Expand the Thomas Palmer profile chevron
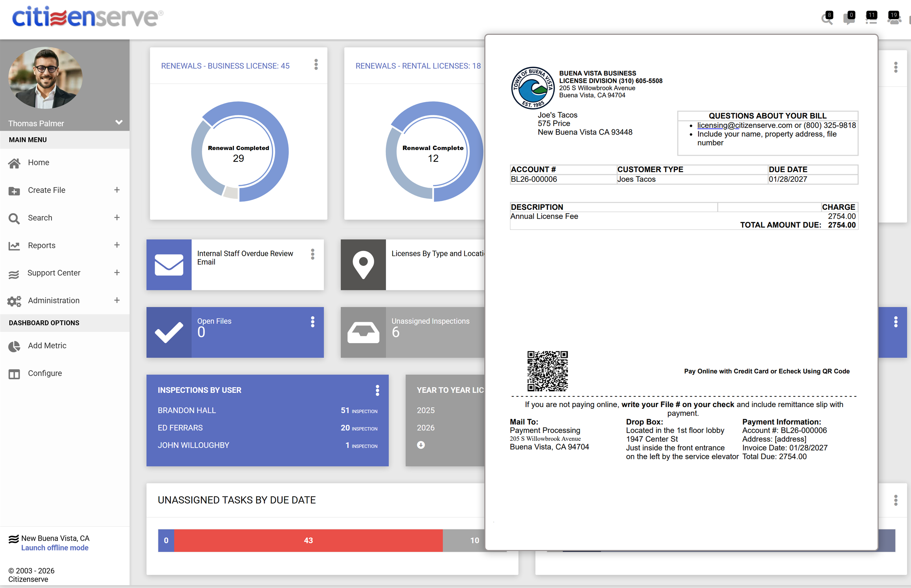This screenshot has height=588, width=911. pos(119,123)
